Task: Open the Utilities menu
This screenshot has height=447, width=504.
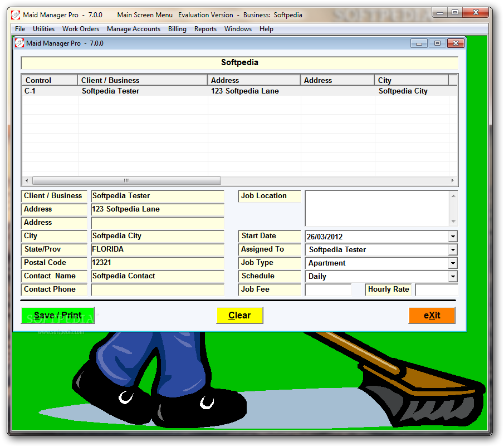Action: [43, 29]
